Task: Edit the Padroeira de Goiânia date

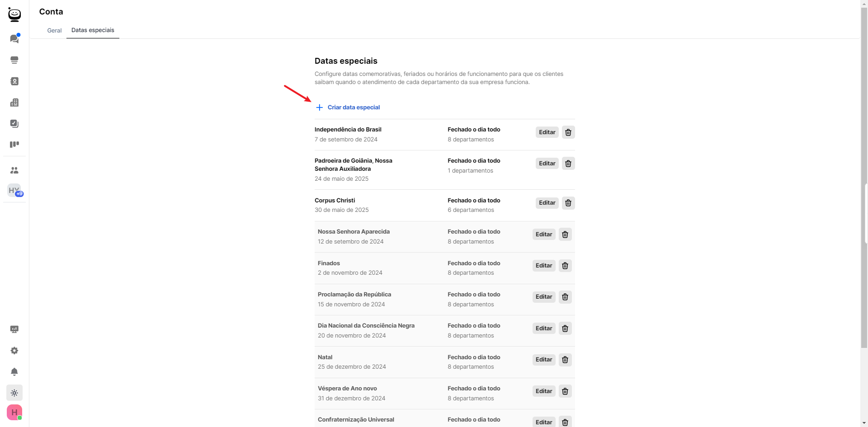Action: pyautogui.click(x=547, y=164)
